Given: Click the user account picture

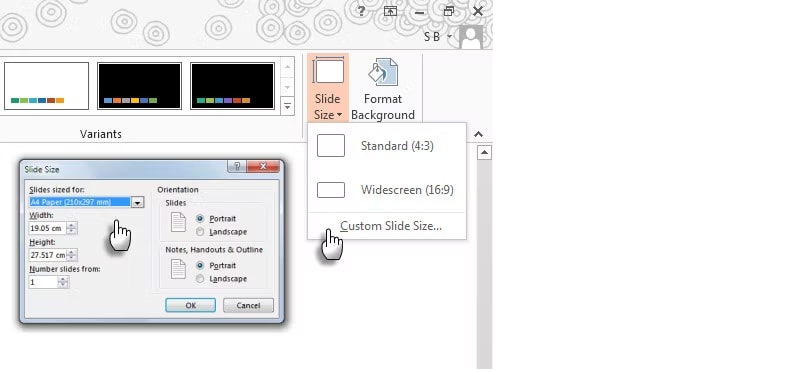Looking at the screenshot, I should coord(470,37).
